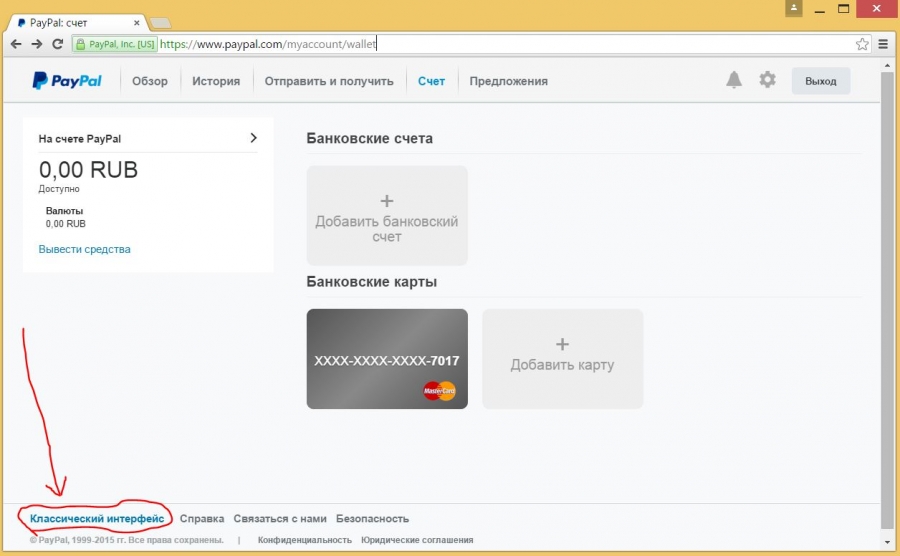The width and height of the screenshot is (900, 556).
Task: Go back with browser back arrow
Action: point(15,44)
